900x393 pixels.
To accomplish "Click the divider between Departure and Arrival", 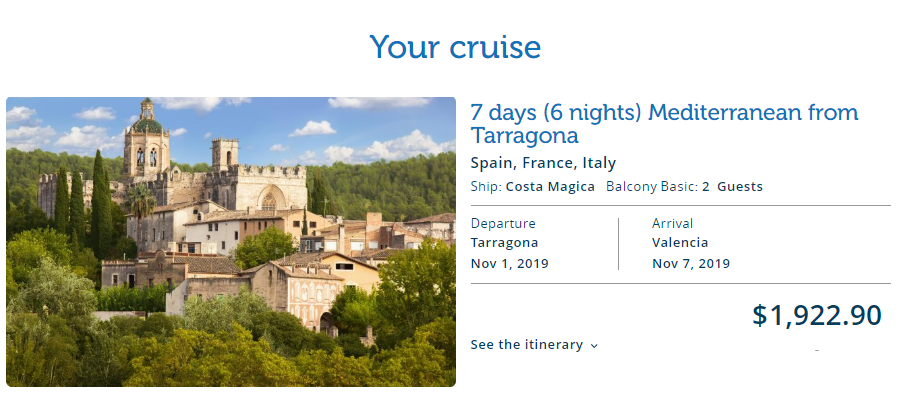I will tap(618, 243).
